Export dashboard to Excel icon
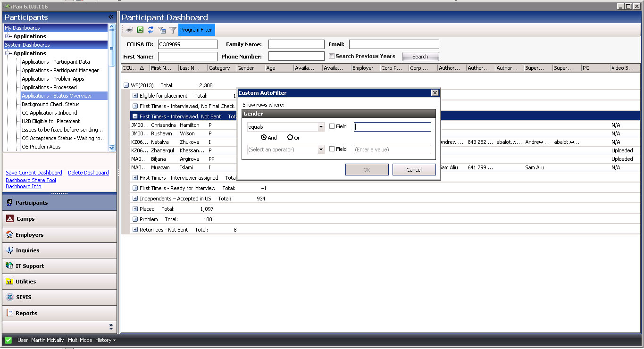This screenshot has height=349, width=644. [x=140, y=30]
